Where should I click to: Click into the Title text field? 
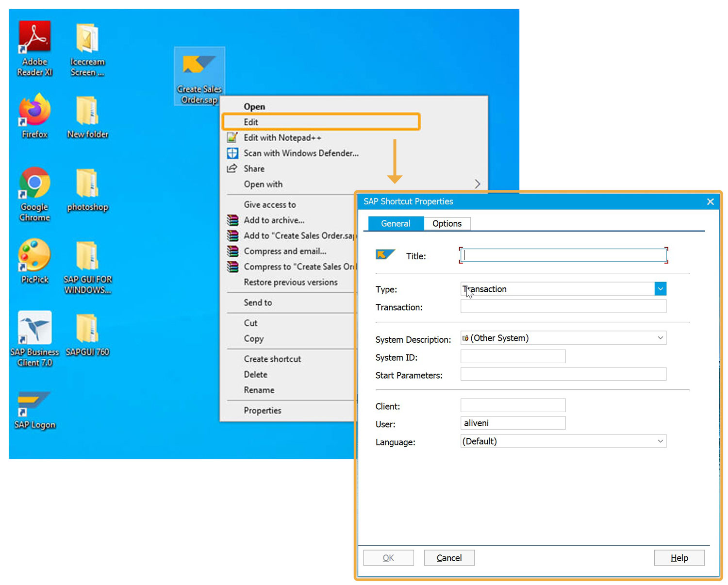pos(563,255)
